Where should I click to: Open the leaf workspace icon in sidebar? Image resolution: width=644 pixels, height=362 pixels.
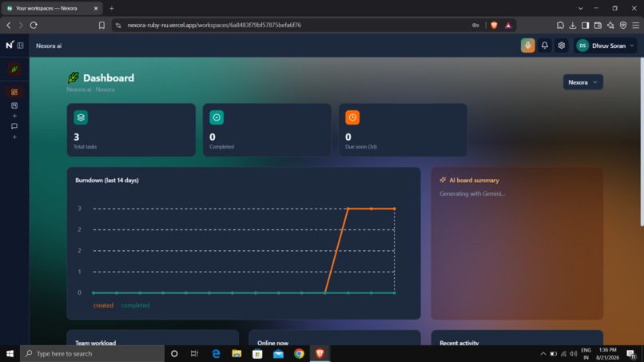coord(14,69)
